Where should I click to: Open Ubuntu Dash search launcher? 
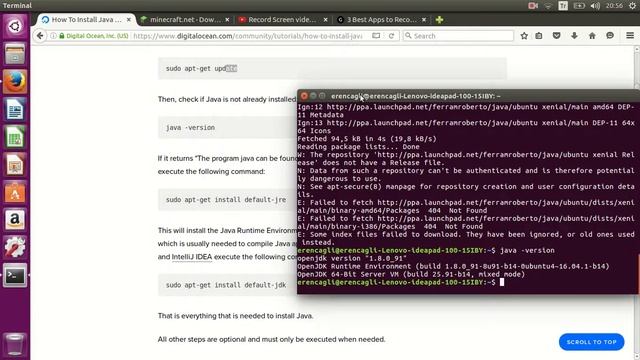pos(15,27)
